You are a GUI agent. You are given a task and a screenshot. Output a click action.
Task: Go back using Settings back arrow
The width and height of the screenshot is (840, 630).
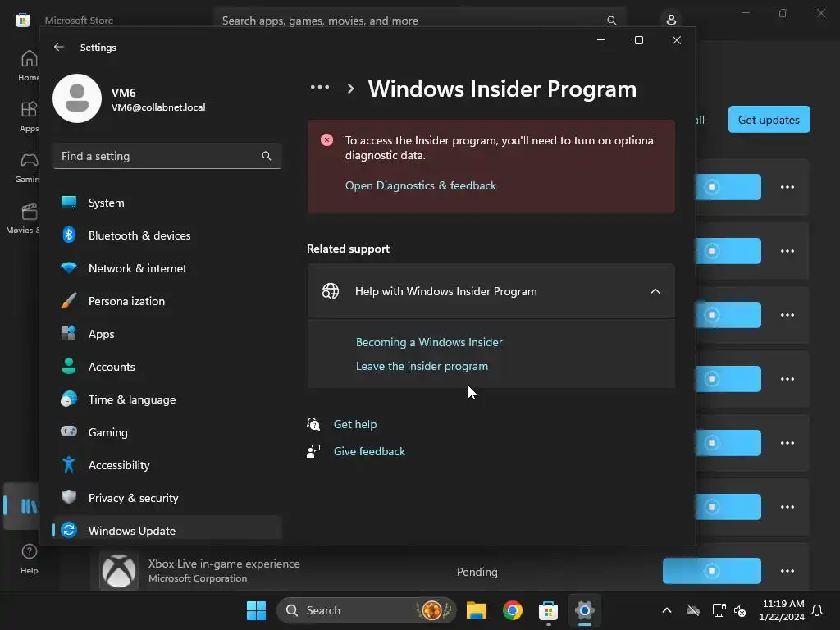point(59,47)
